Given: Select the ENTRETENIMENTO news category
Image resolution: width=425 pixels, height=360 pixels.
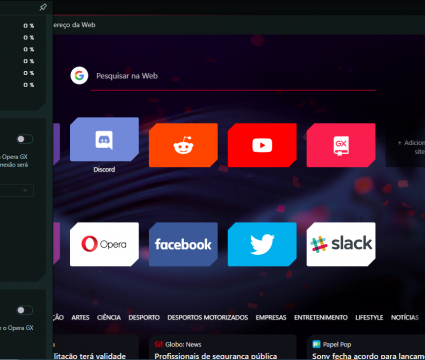Looking at the screenshot, I should pyautogui.click(x=321, y=318).
